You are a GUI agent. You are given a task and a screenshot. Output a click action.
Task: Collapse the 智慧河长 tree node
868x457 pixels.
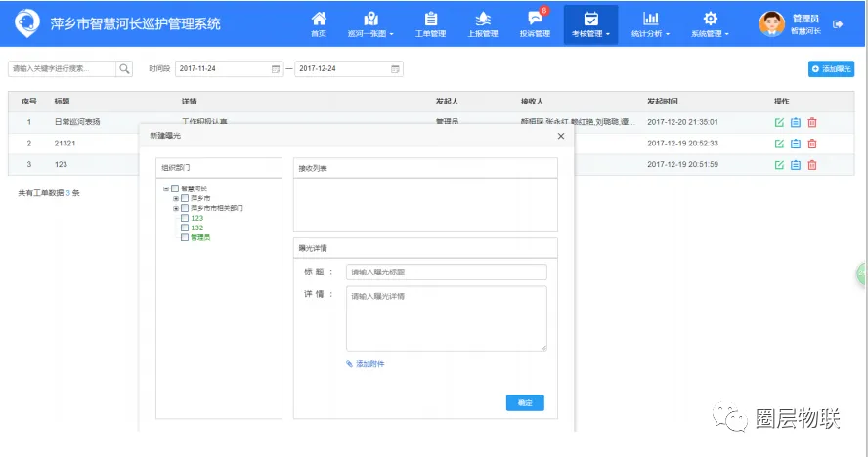tap(166, 188)
